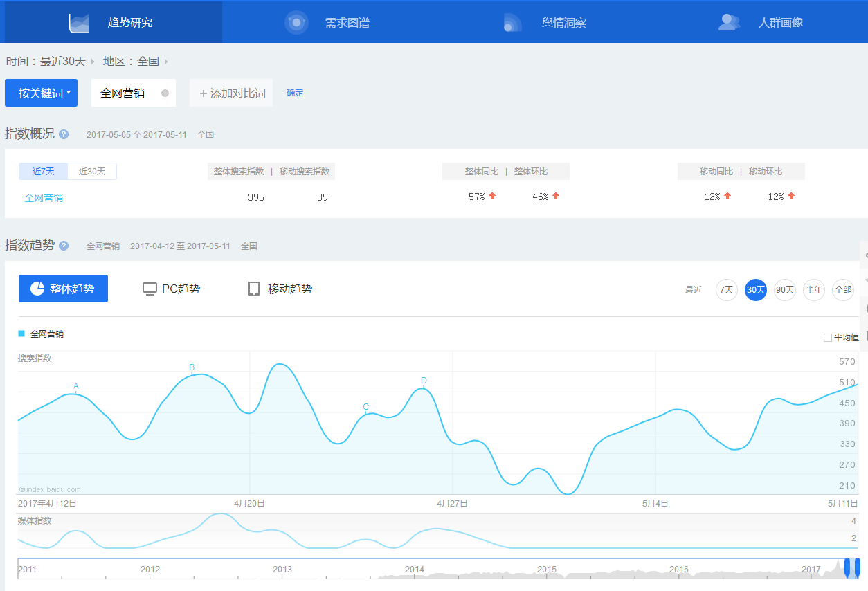The height and width of the screenshot is (591, 868).
Task: Select the 7天 range option
Action: 726,290
